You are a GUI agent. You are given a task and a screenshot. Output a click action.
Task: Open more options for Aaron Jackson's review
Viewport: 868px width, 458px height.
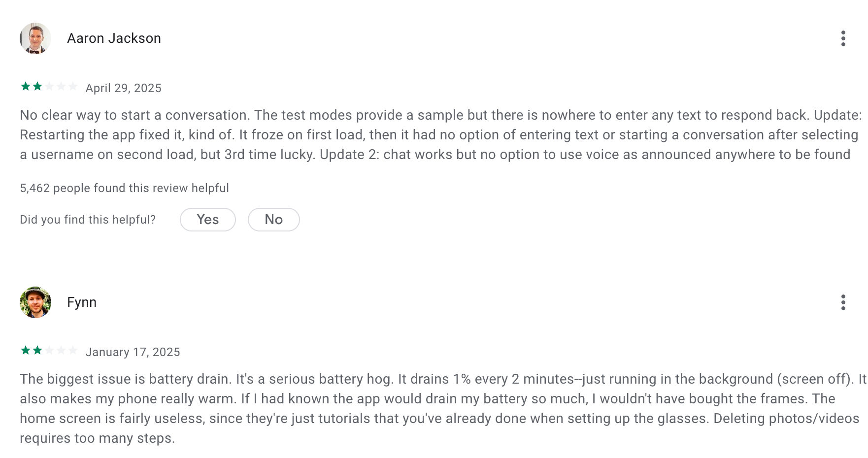click(843, 38)
